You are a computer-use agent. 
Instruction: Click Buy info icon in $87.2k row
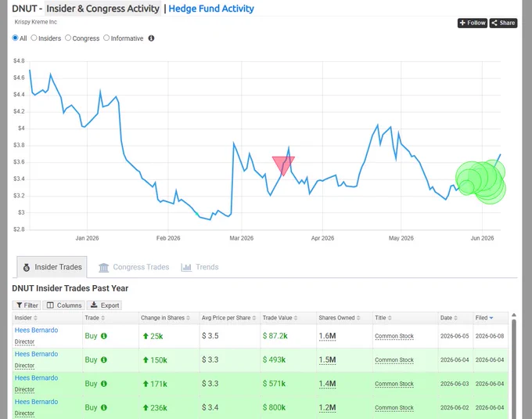click(x=104, y=336)
